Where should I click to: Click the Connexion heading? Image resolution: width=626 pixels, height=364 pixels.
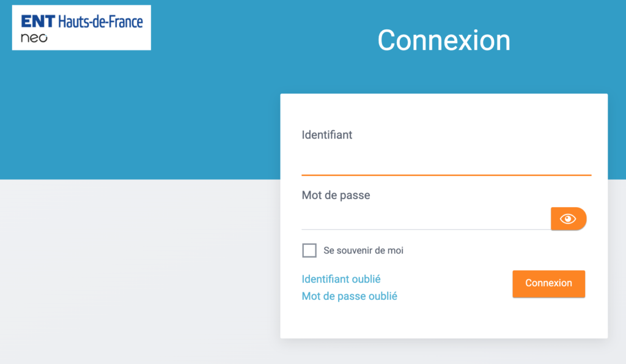444,40
